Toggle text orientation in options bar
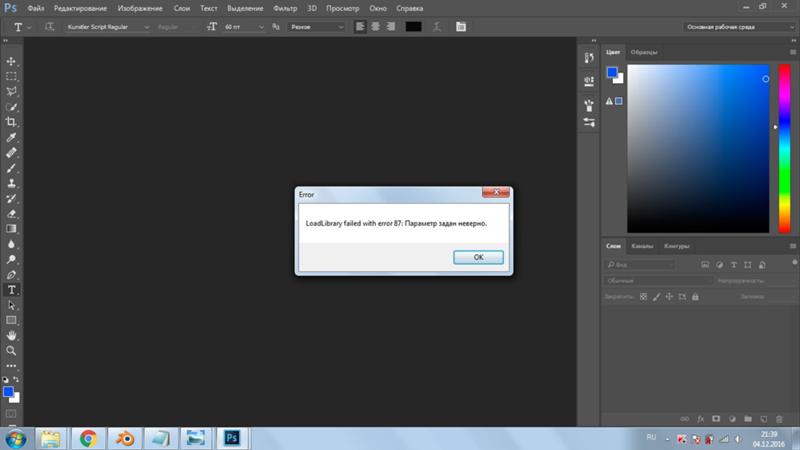 49,27
